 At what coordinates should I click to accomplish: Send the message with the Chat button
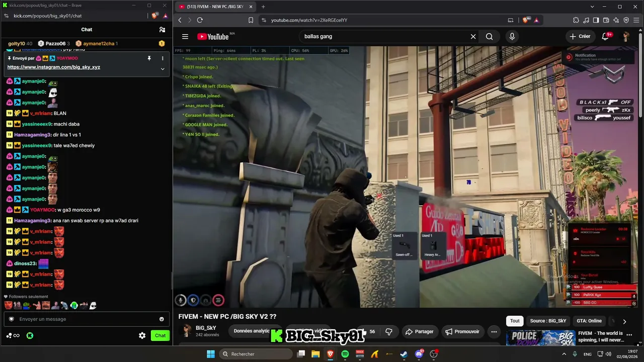pyautogui.click(x=160, y=335)
